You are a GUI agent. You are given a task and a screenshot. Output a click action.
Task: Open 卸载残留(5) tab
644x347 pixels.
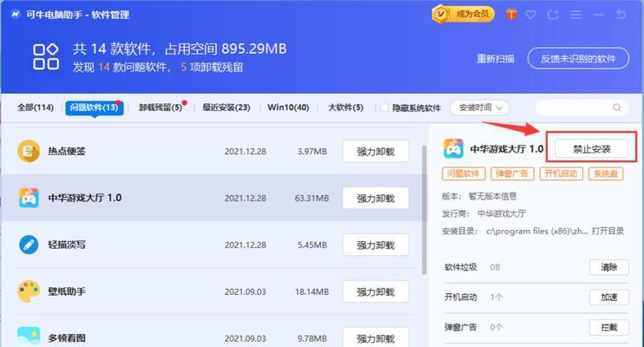click(161, 108)
